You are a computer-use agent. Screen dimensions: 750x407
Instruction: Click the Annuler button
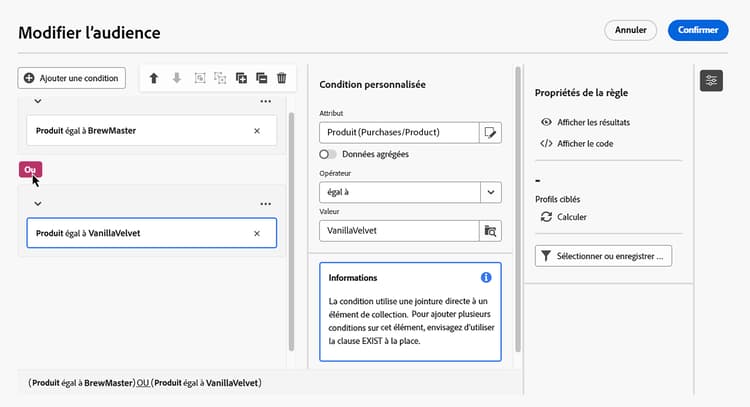tap(630, 30)
